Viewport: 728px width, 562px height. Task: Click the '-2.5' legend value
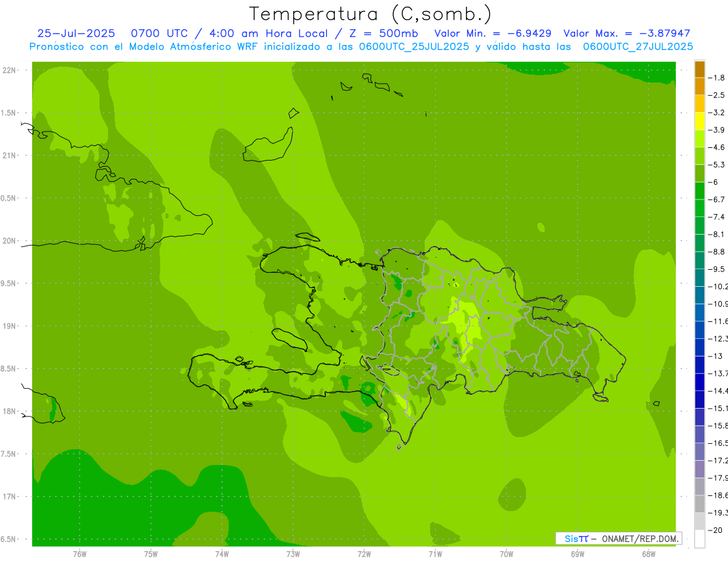(x=716, y=95)
